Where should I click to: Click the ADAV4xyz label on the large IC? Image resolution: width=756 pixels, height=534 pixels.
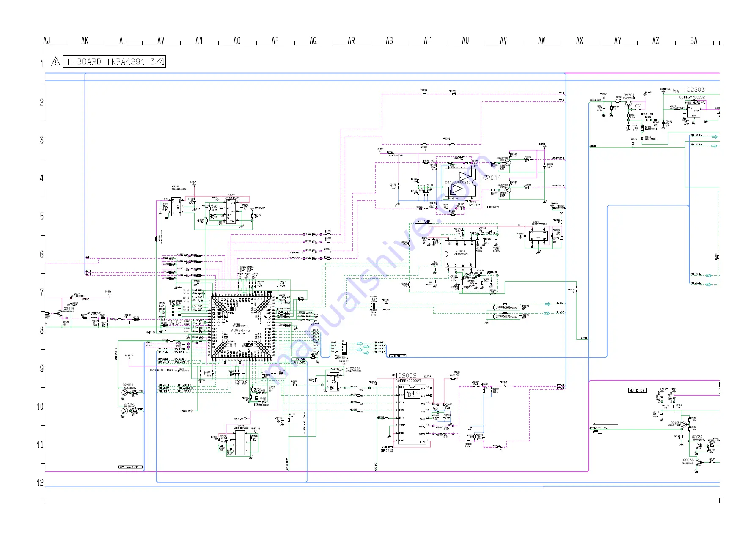click(x=241, y=331)
